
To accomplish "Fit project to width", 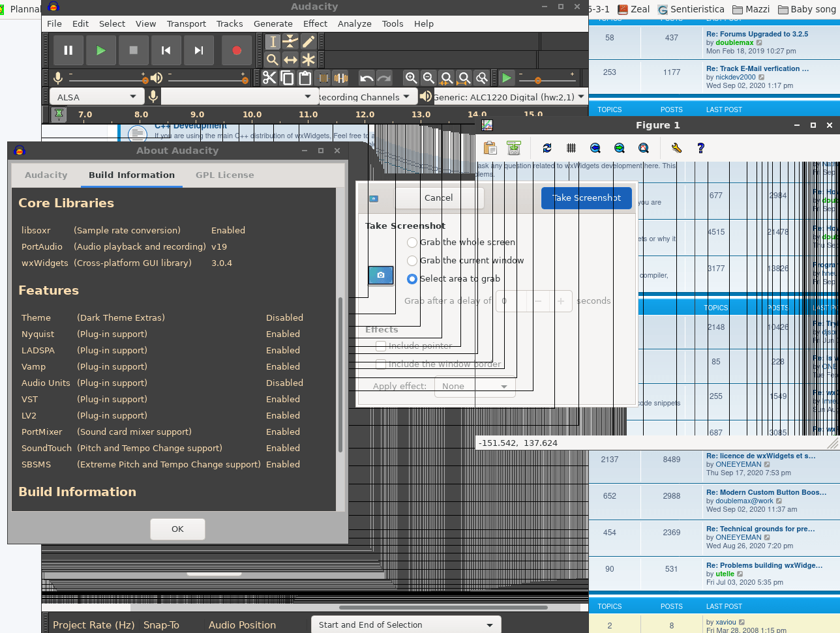I will tap(464, 78).
